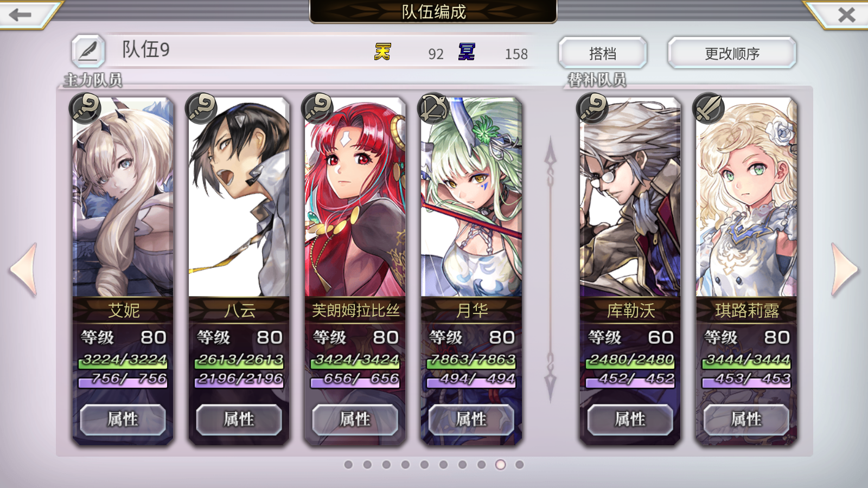Click the pencil edit team name icon
Screen dimensions: 868x488
coord(88,51)
